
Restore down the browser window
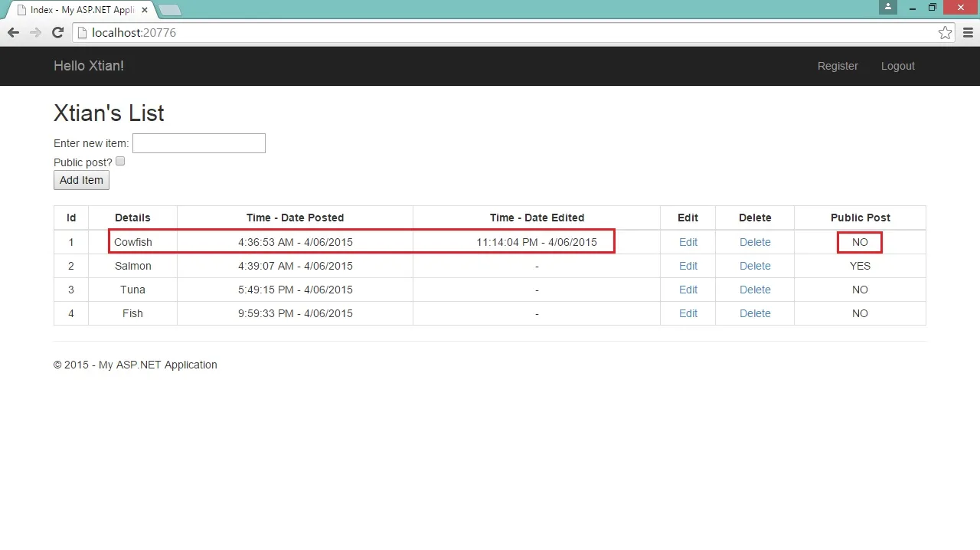click(932, 7)
